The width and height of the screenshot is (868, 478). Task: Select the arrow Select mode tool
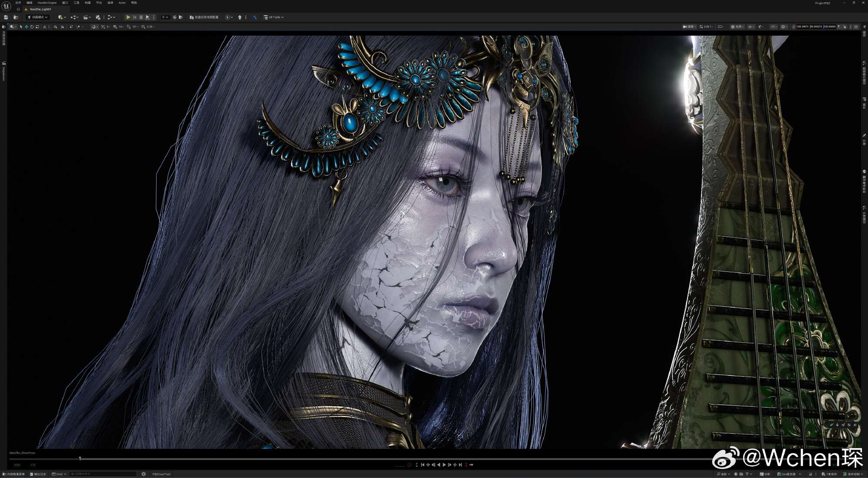tap(21, 27)
